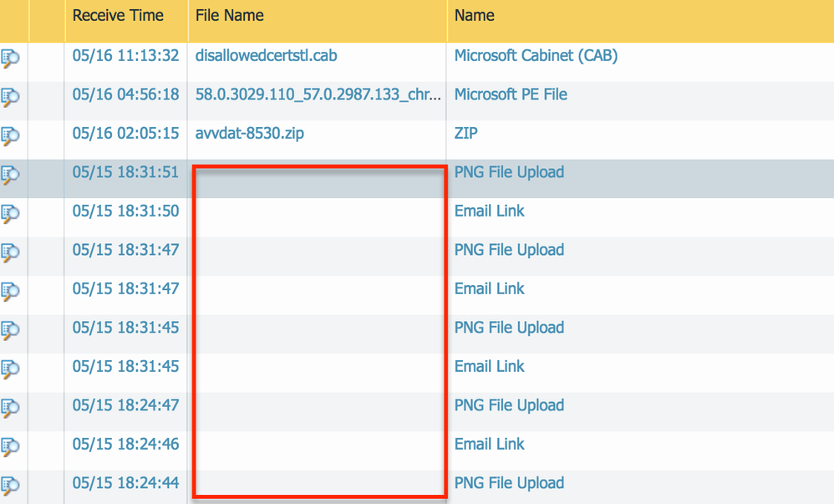
Task: Open disallowedcertstl.cab file name link
Action: [267, 56]
